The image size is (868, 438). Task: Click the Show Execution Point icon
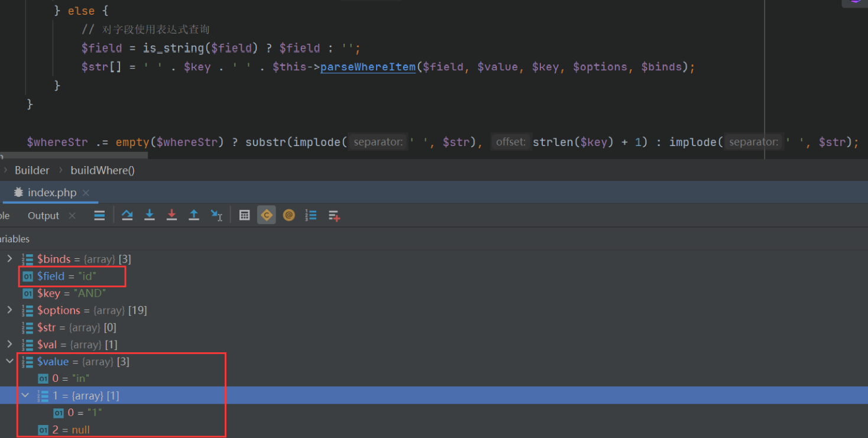tap(99, 216)
